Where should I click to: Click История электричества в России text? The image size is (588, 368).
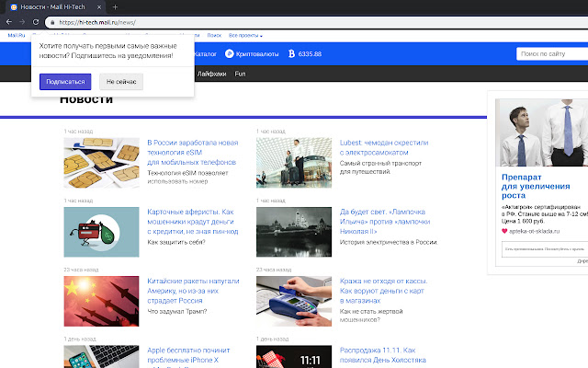coord(389,242)
